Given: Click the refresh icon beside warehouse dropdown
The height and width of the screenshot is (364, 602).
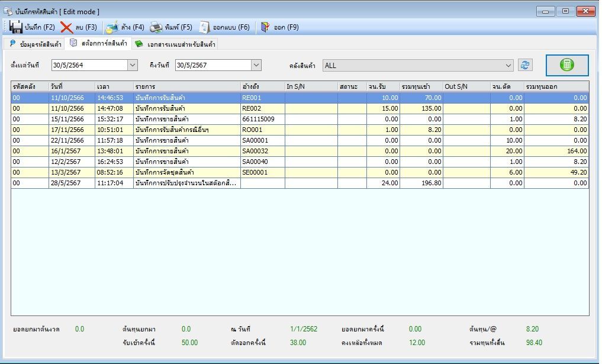Looking at the screenshot, I should click(x=525, y=65).
